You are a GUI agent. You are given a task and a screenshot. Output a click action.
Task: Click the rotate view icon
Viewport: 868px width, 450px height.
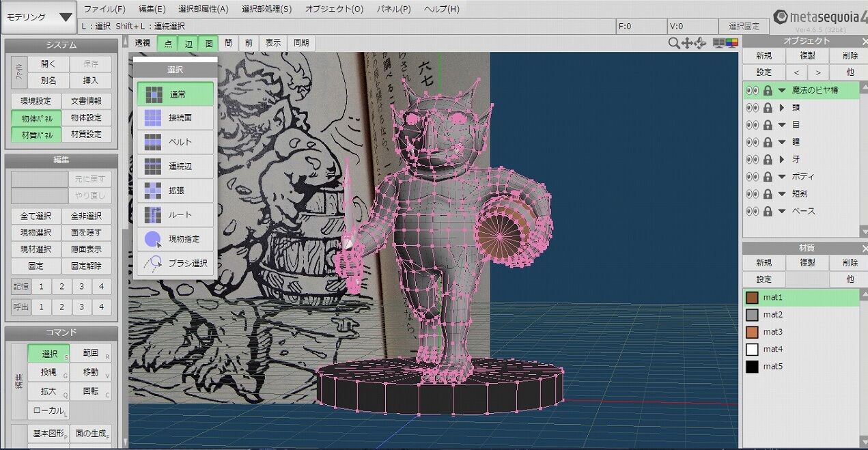[x=700, y=43]
